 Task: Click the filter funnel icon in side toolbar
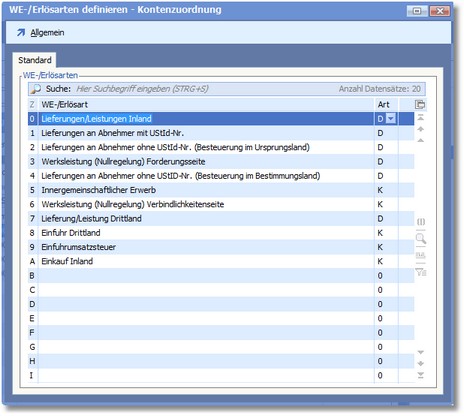pyautogui.click(x=421, y=272)
